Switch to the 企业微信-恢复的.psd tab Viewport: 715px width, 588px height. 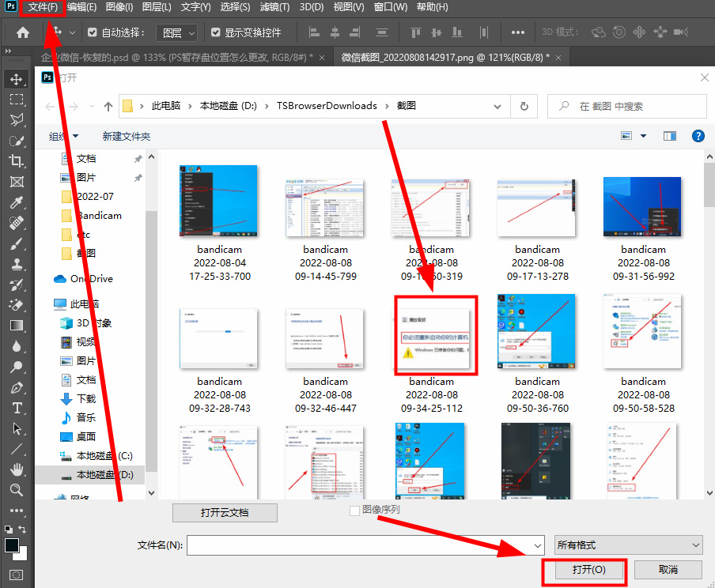174,57
